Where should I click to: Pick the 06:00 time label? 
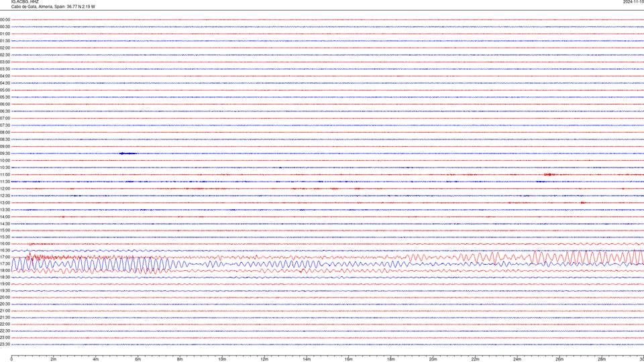point(5,105)
